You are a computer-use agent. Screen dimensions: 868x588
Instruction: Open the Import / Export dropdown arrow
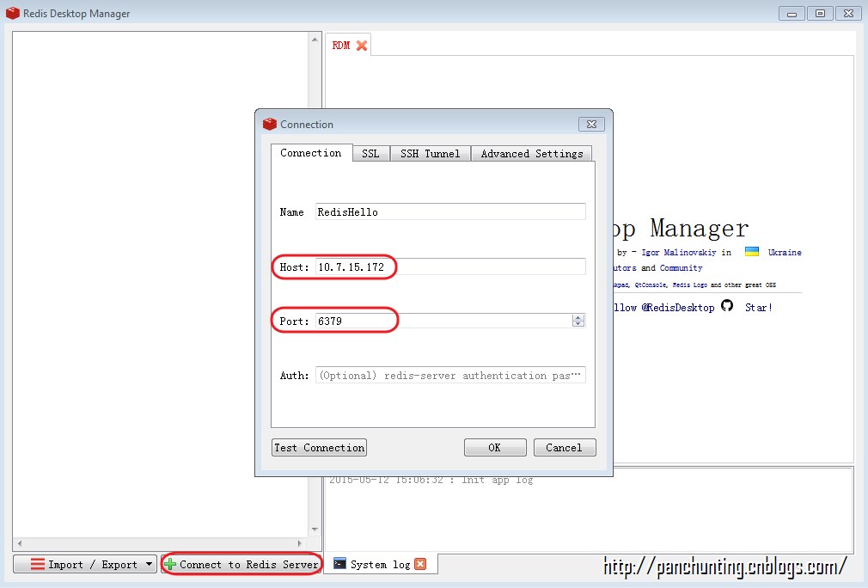pyautogui.click(x=149, y=564)
